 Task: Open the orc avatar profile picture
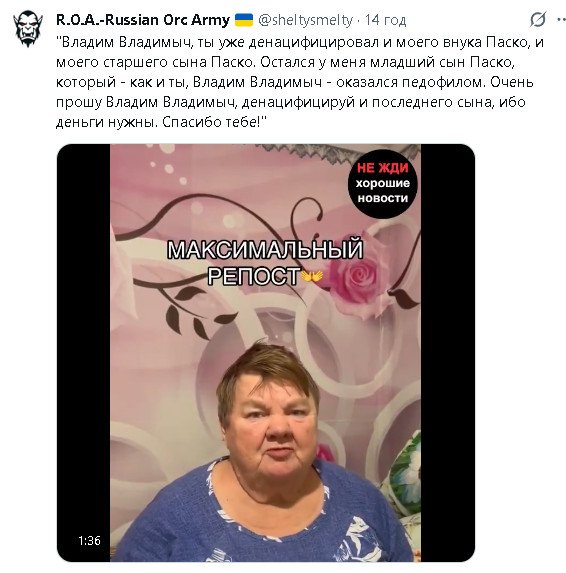[x=28, y=29]
